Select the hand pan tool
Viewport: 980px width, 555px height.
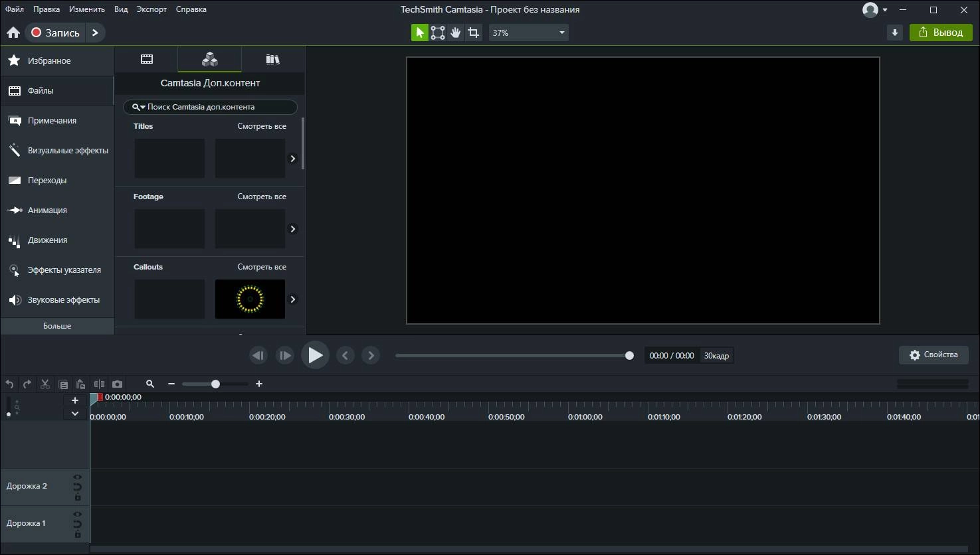click(455, 33)
